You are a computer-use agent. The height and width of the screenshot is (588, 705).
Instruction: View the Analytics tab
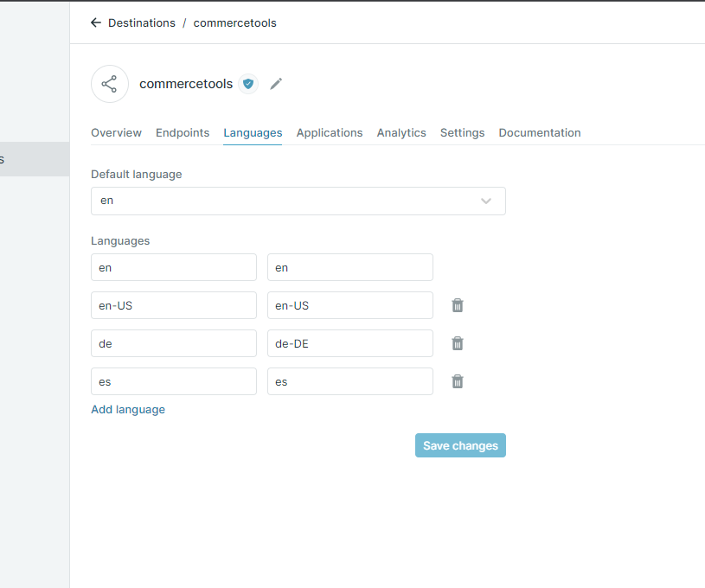point(401,132)
